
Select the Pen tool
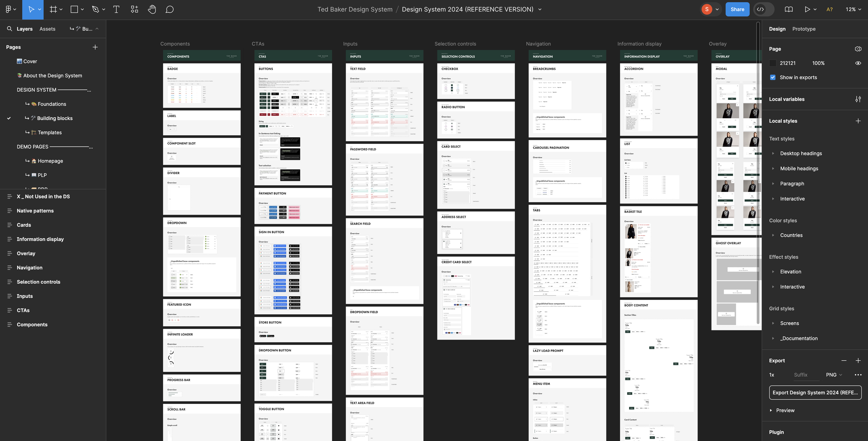95,9
